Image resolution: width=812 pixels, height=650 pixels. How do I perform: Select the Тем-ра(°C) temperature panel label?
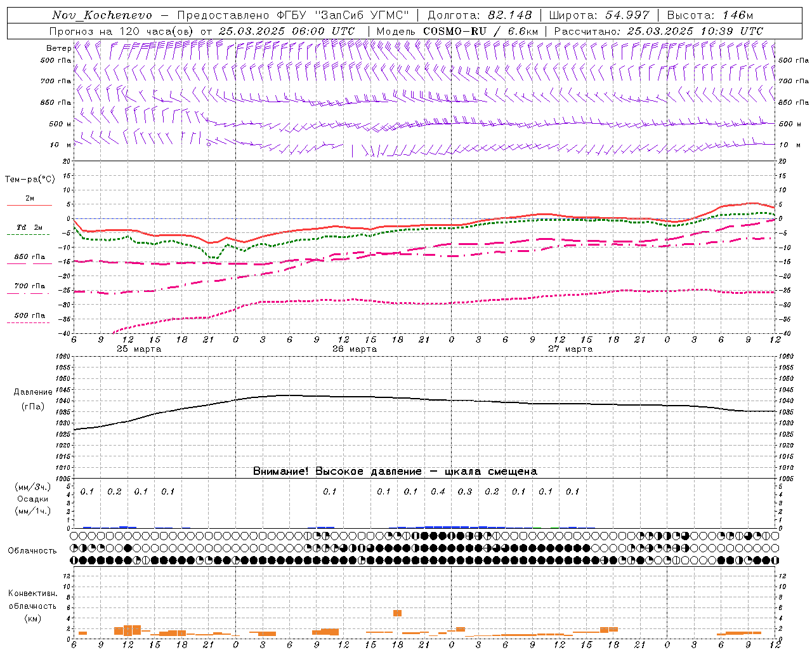pos(30,180)
